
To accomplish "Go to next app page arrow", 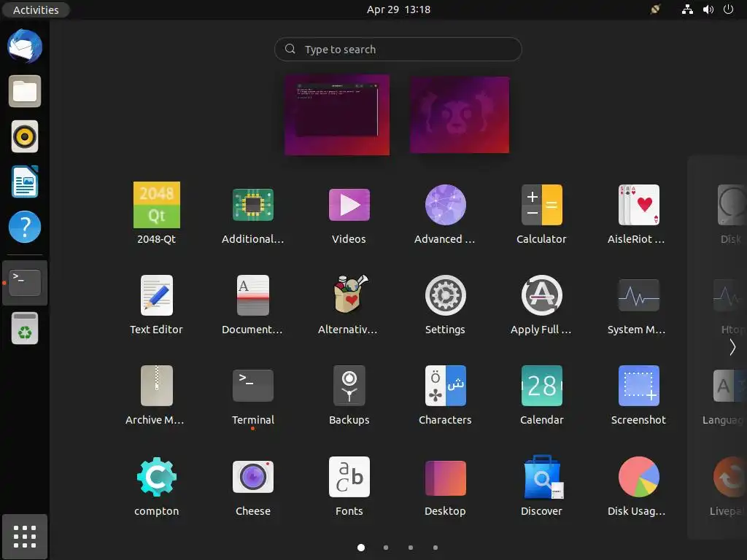I will tap(732, 347).
